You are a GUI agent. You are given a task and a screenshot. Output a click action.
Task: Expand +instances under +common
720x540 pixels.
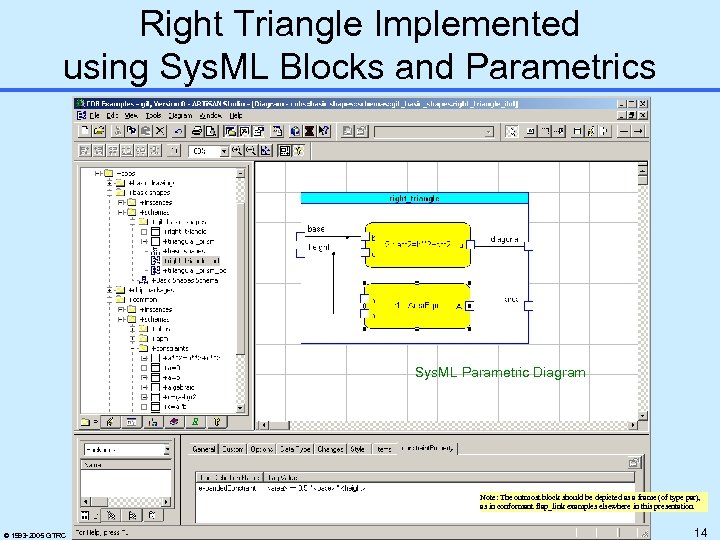(x=121, y=309)
